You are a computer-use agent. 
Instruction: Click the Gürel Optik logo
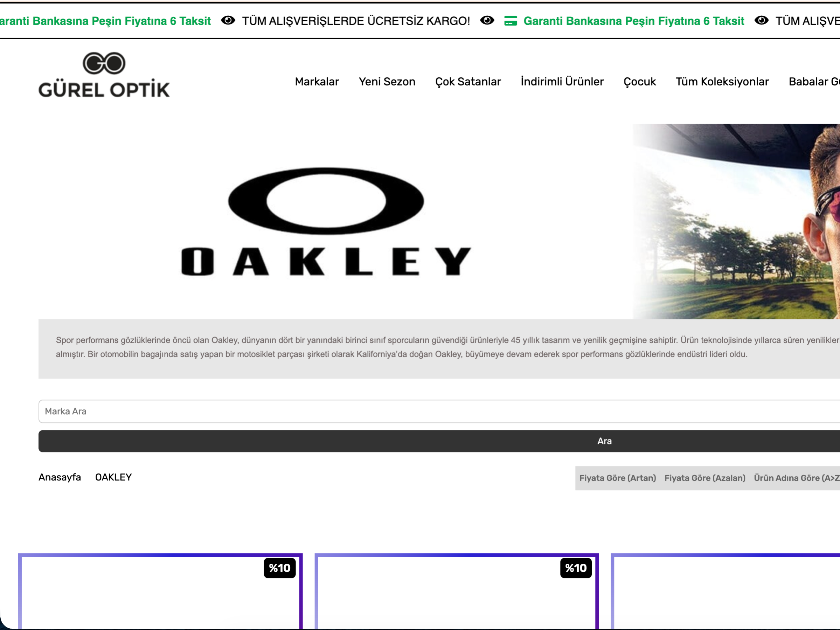[104, 75]
